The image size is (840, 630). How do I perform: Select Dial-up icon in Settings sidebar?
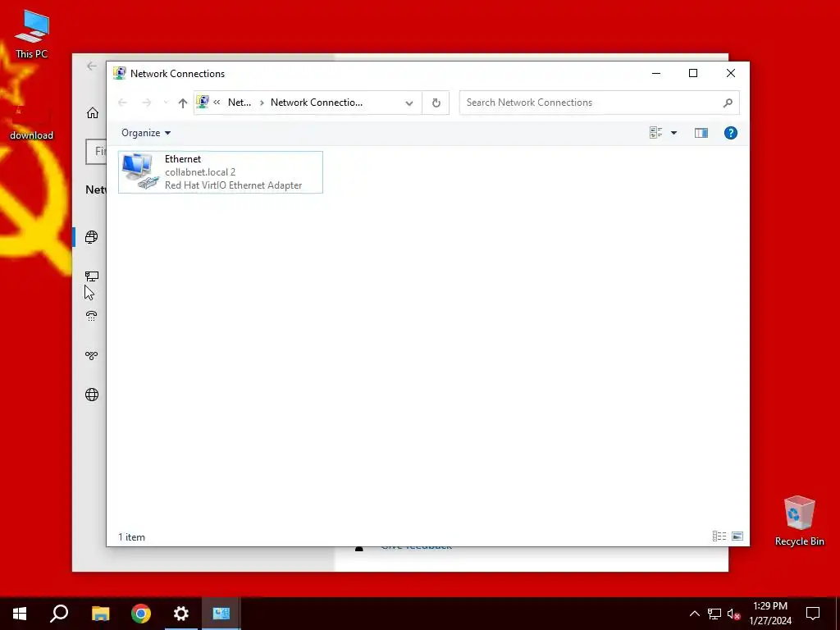coord(92,316)
